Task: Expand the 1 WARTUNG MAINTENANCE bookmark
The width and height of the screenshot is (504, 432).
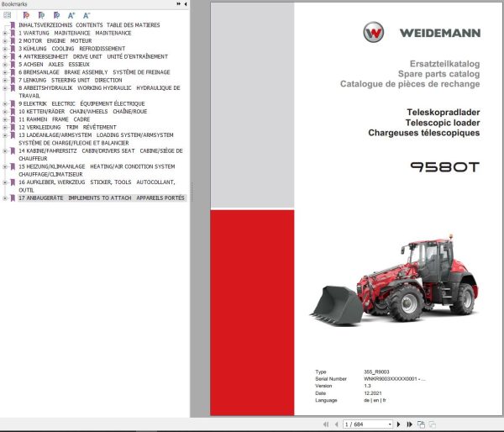Action: point(5,33)
